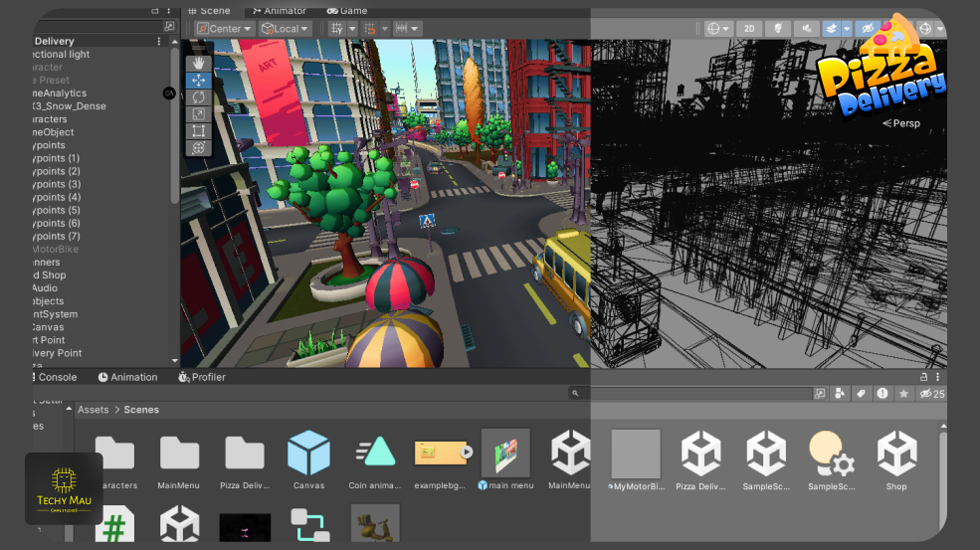Open the draw mode globe dropdown
Image resolution: width=980 pixels, height=550 pixels.
[718, 28]
